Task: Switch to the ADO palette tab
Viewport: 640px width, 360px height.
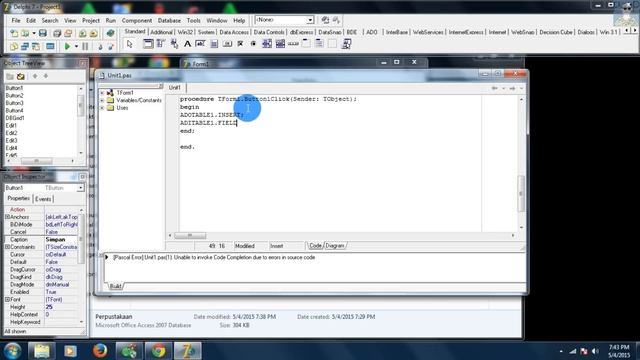Action: point(371,32)
